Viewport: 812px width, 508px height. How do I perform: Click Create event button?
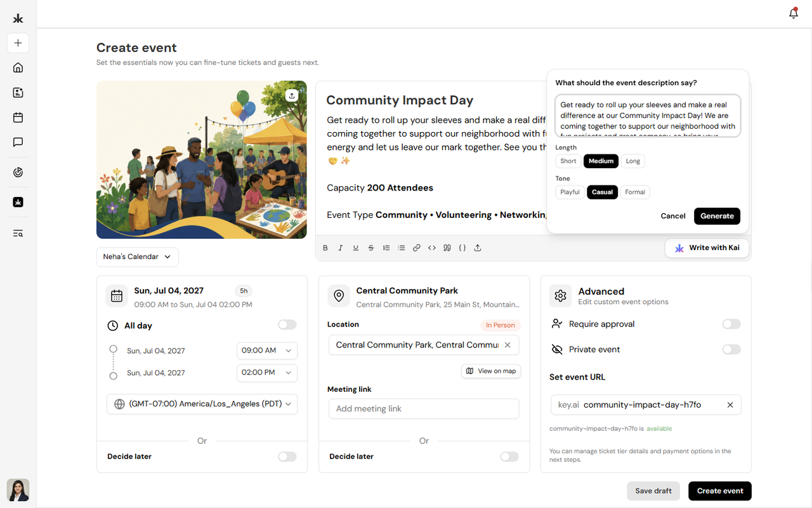(x=720, y=491)
